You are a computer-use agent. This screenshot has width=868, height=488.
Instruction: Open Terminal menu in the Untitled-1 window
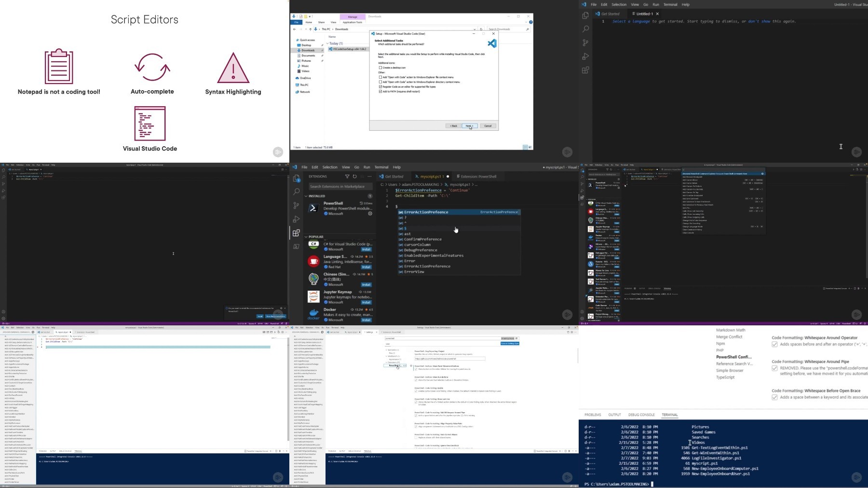pos(670,4)
